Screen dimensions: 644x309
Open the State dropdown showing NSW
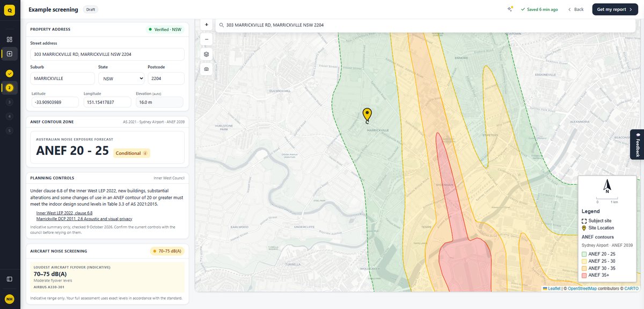[x=121, y=78]
